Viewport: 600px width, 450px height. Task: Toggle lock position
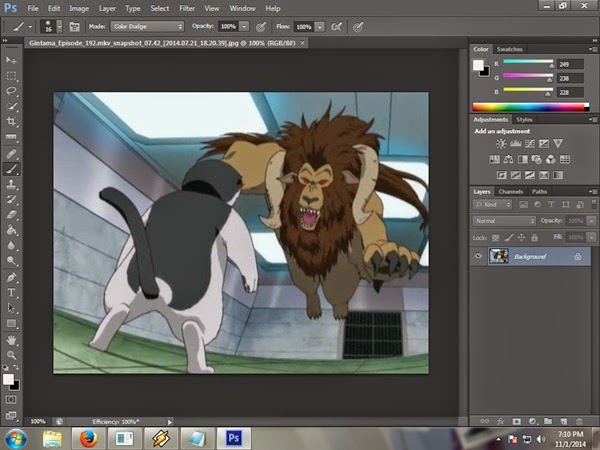521,238
